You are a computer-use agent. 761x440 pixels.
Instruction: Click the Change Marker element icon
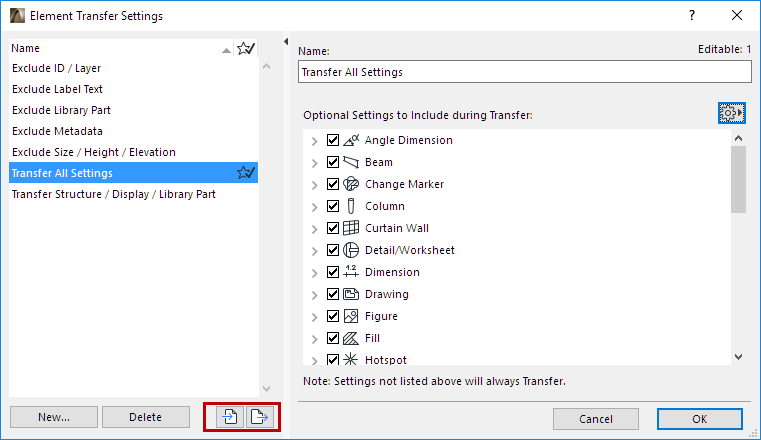[x=351, y=184]
